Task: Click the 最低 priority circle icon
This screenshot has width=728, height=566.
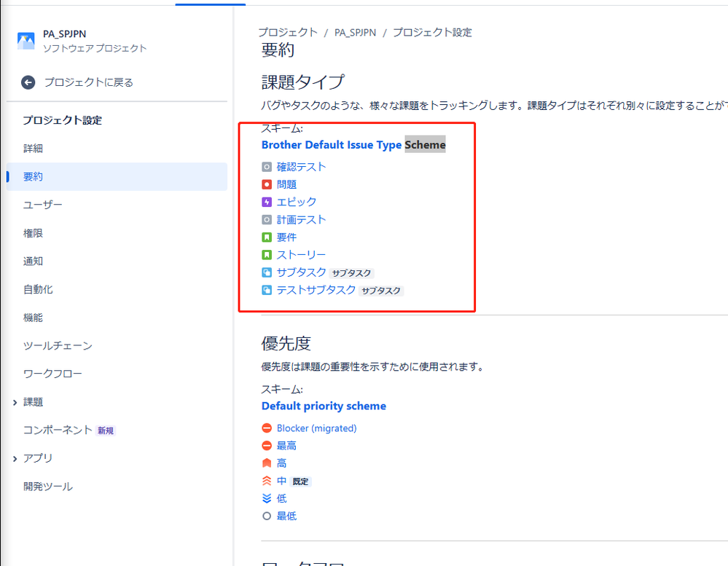Action: [267, 516]
